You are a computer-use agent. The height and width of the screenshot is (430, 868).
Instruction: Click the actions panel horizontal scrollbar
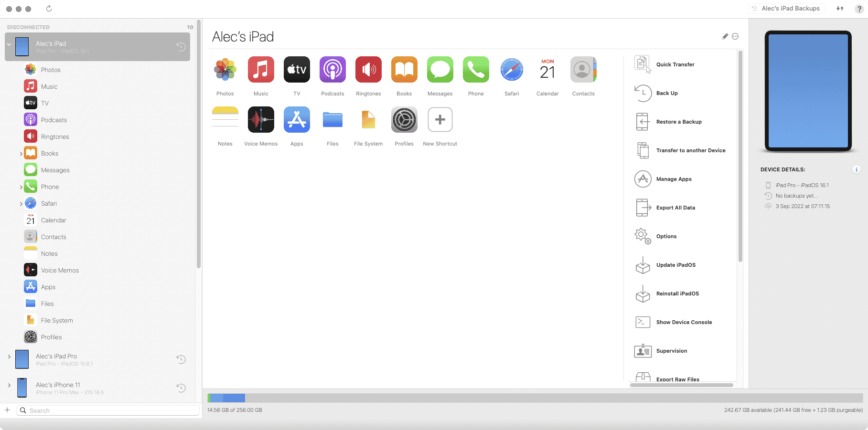coord(682,385)
